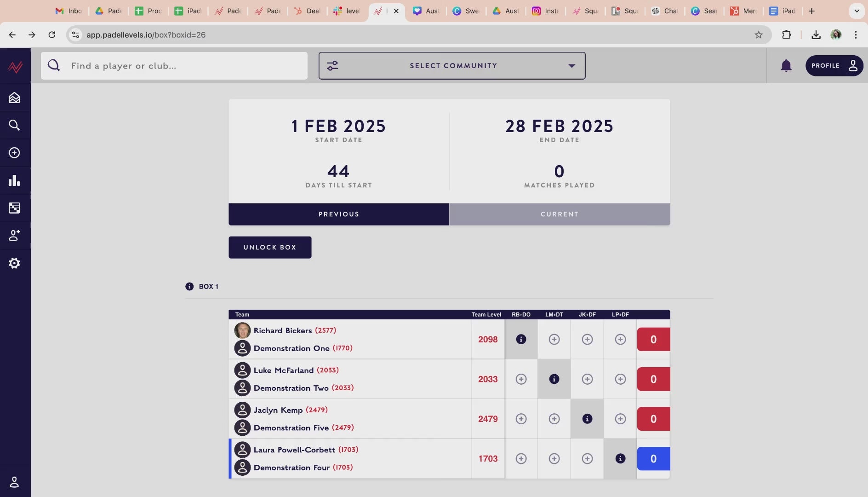Click the plus-circle add icon in the sidebar
The width and height of the screenshot is (868, 497).
[x=14, y=153]
